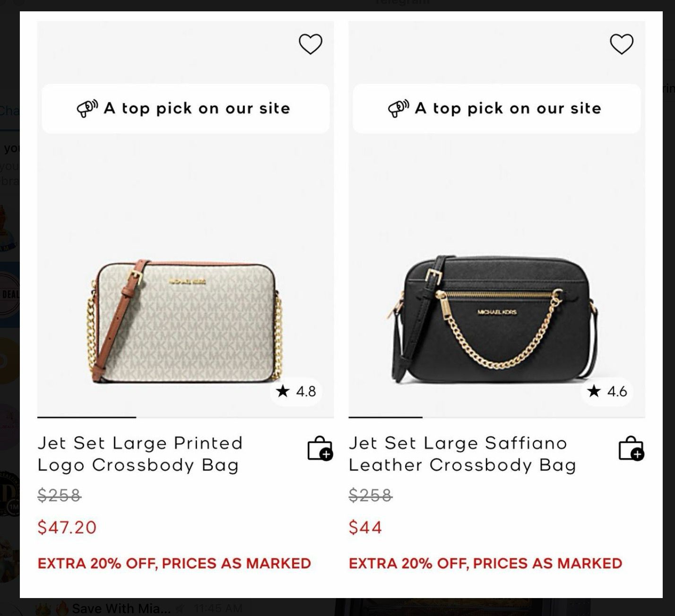The height and width of the screenshot is (616, 675).
Task: Click the star icon next to the 4.8 rating
Action: click(283, 391)
